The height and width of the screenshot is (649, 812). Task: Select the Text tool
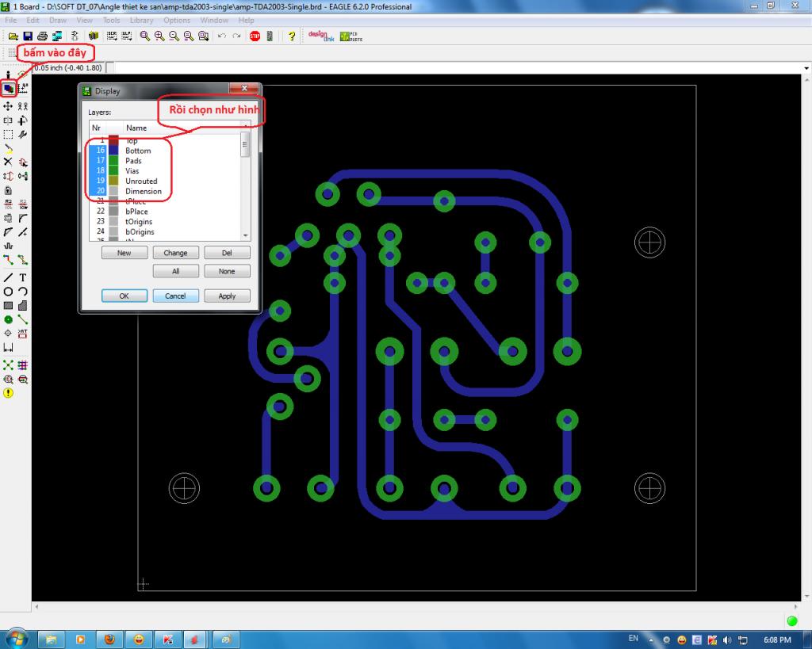[23, 277]
